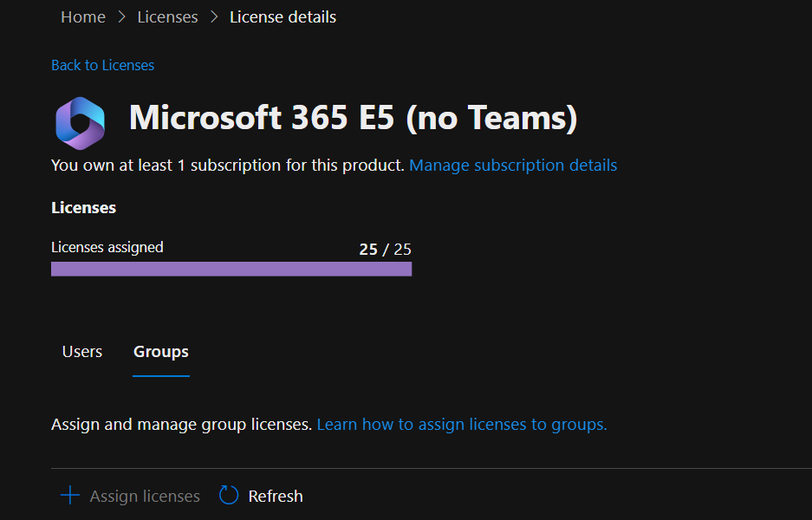Select the License details breadcrumb item
The image size is (812, 520).
pyautogui.click(x=283, y=16)
